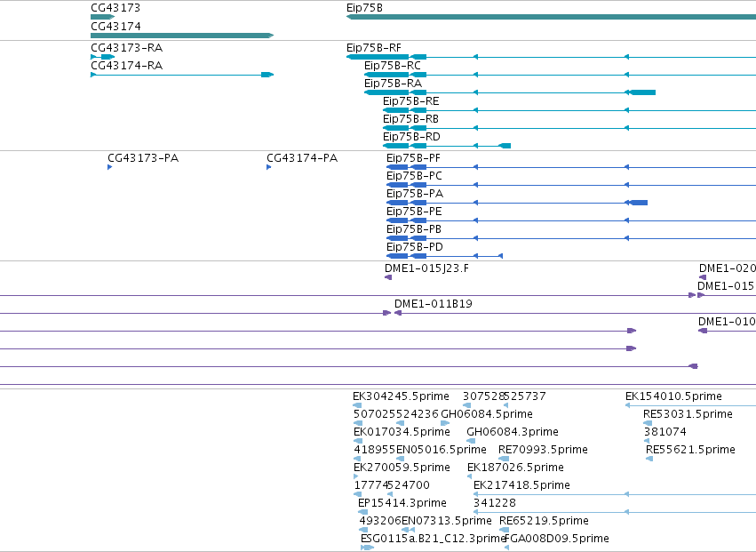756x552 pixels.
Task: Select the 493206 EST label
Action: [380, 522]
